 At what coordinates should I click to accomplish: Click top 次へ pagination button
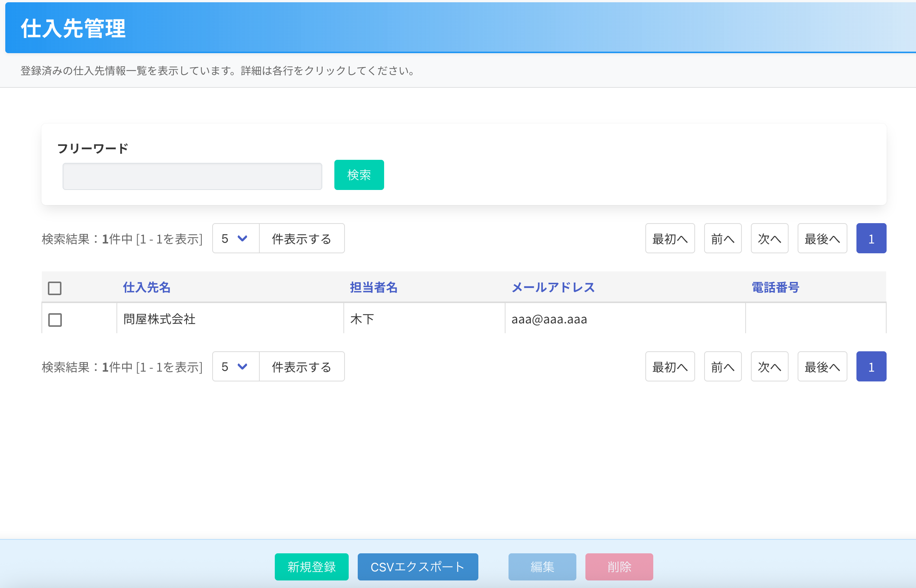(769, 239)
